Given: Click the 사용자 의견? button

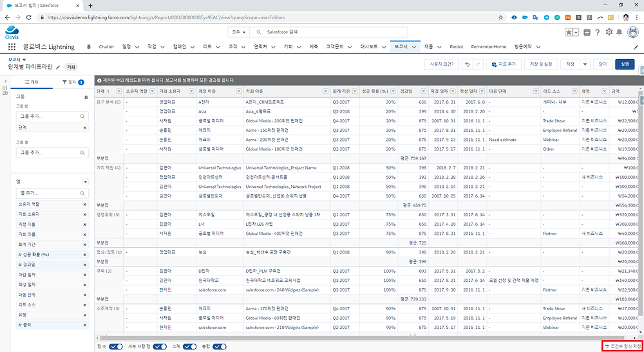Looking at the screenshot, I should 442,64.
